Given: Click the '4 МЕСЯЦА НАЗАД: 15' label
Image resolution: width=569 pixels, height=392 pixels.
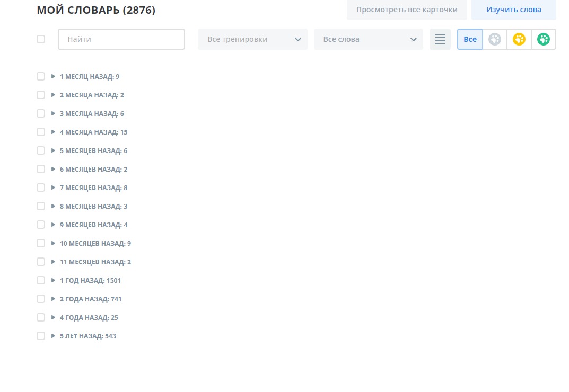Looking at the screenshot, I should pos(94,132).
